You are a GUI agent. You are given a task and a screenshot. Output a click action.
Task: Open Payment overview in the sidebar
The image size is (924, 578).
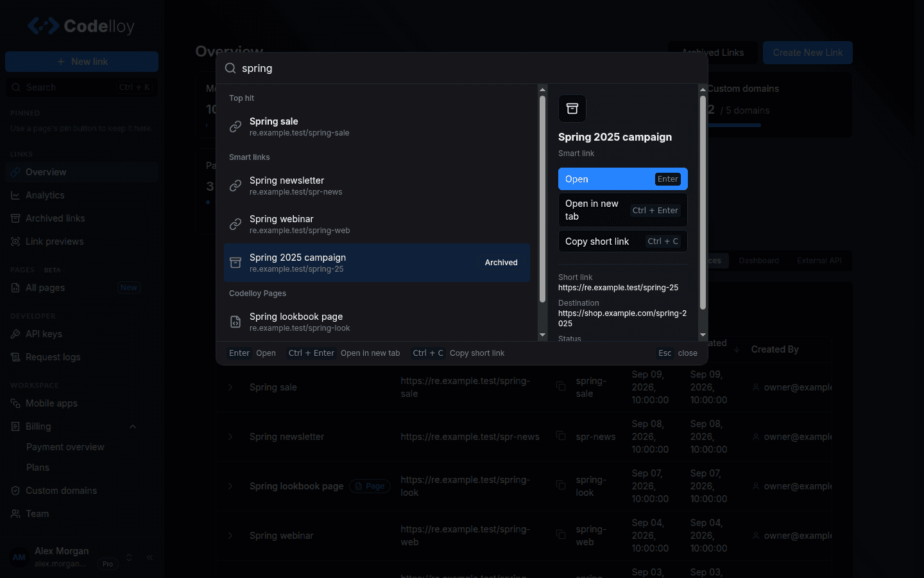[65, 447]
